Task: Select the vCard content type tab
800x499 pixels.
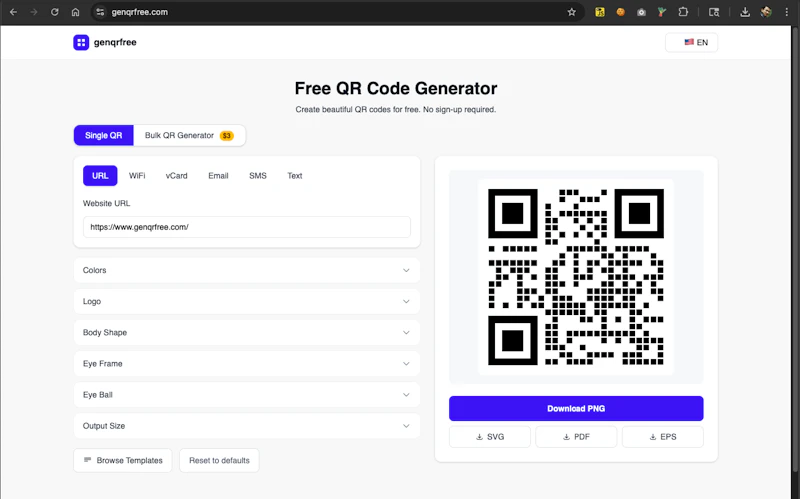Action: pyautogui.click(x=177, y=176)
